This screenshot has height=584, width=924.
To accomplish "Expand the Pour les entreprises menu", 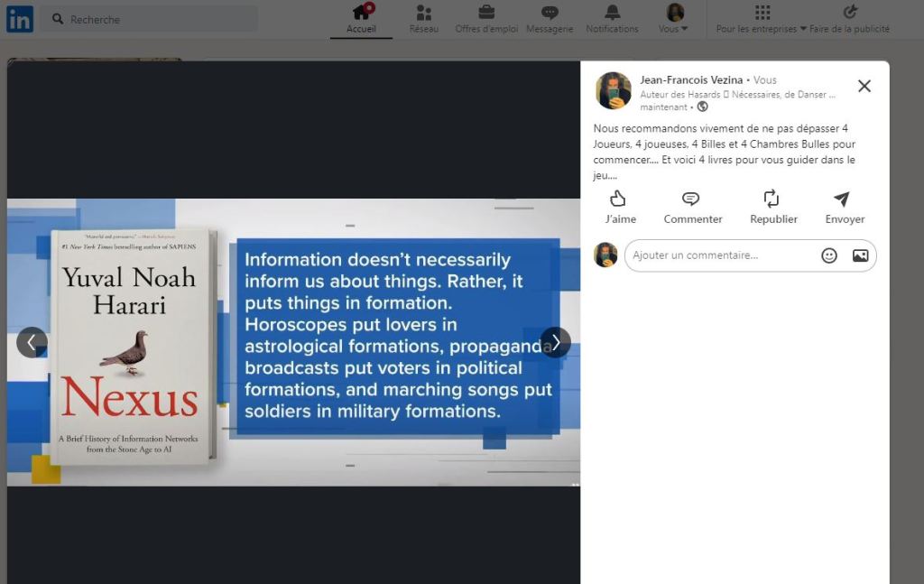I will [761, 29].
